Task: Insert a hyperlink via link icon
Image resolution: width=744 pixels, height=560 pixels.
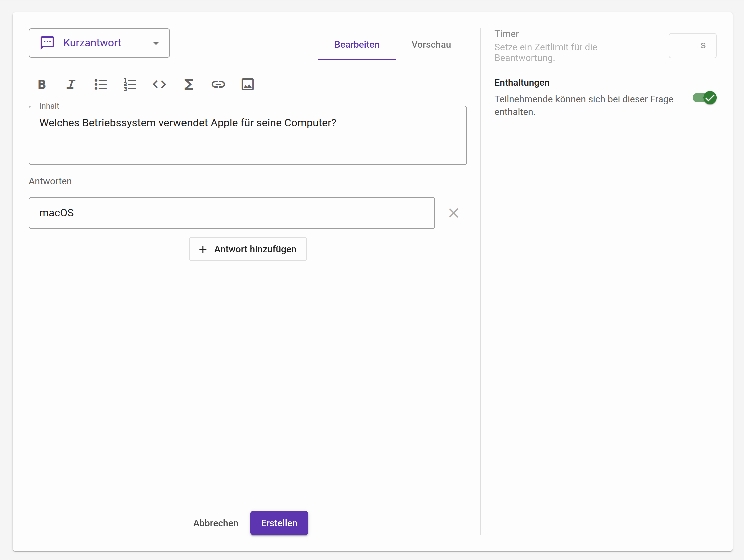Action: click(218, 84)
